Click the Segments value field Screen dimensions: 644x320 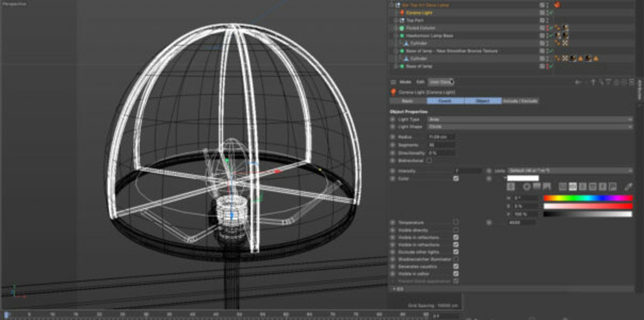point(441,145)
